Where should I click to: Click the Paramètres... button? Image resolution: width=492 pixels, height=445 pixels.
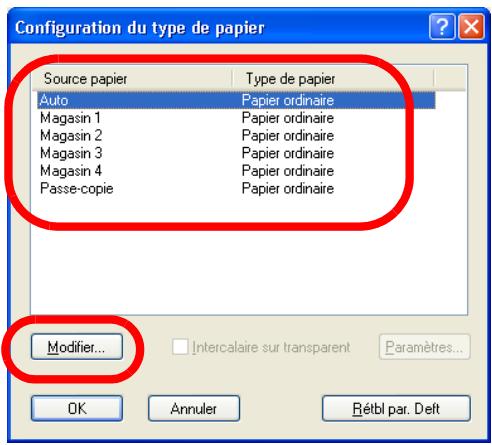click(424, 347)
